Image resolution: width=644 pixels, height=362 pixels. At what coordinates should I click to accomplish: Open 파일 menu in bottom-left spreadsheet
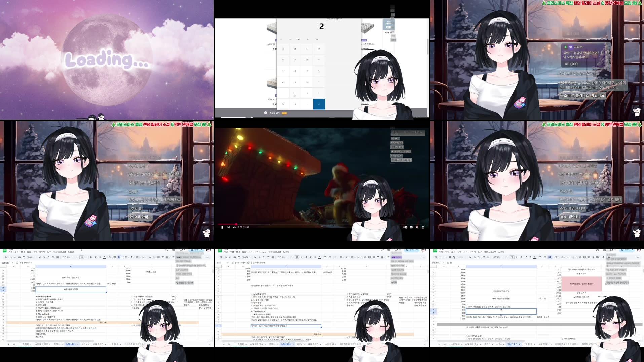point(10,252)
